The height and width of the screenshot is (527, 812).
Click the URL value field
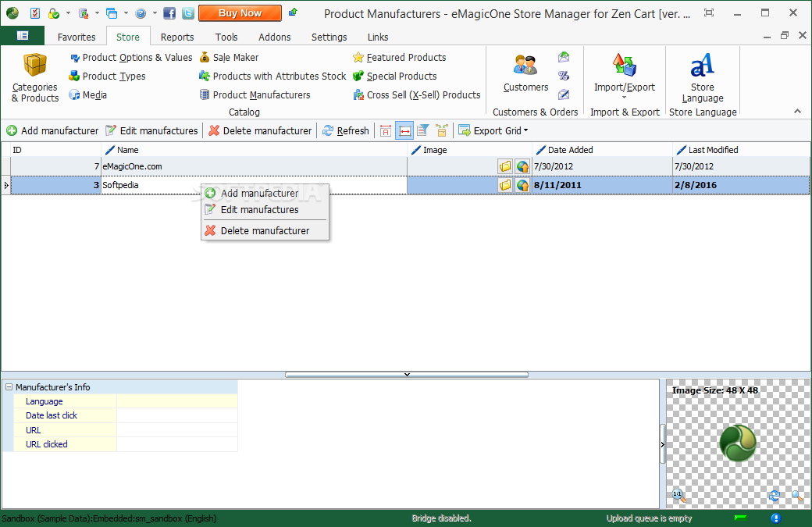click(177, 430)
